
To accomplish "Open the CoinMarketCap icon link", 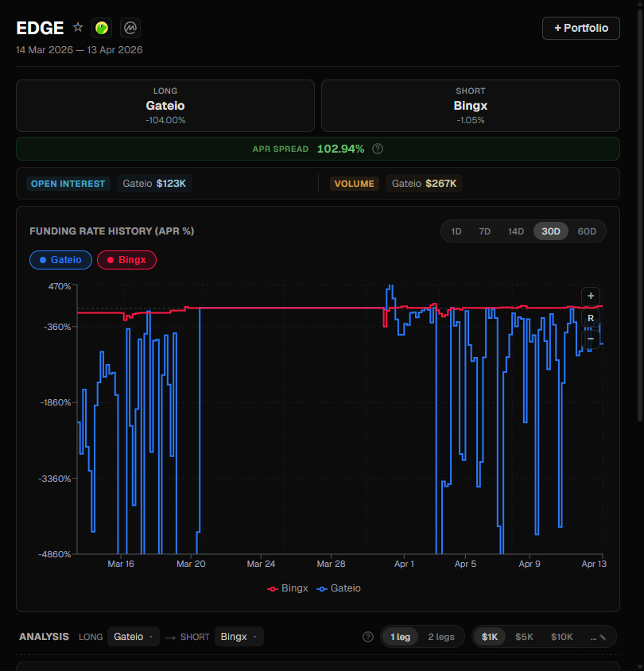I will [x=130, y=28].
